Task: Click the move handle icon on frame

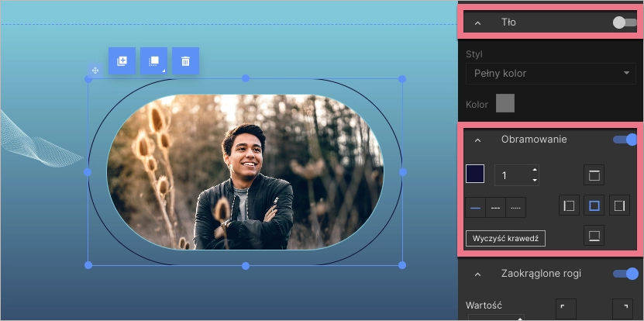Action: 95,71
